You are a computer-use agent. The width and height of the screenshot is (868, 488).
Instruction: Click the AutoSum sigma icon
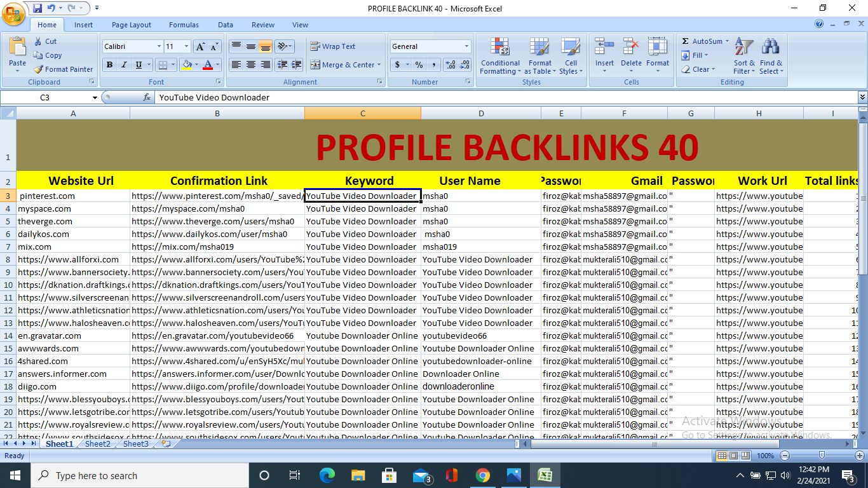pyautogui.click(x=685, y=41)
